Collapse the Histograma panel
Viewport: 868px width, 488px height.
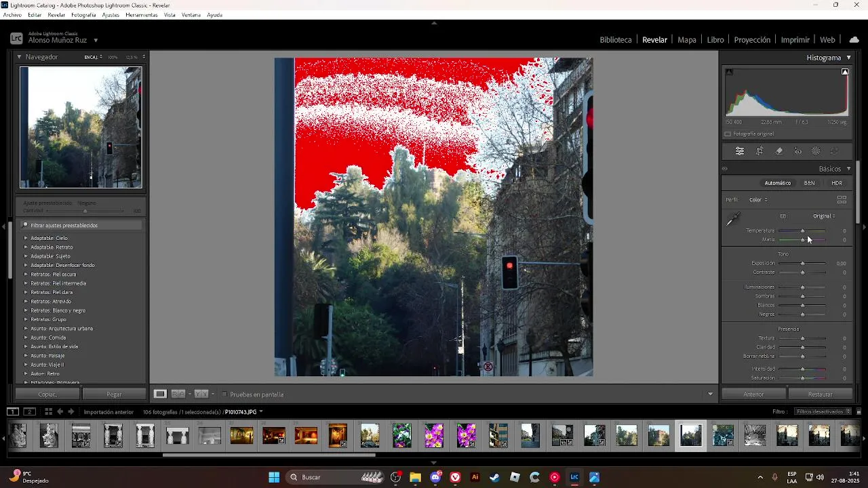[x=848, y=58]
